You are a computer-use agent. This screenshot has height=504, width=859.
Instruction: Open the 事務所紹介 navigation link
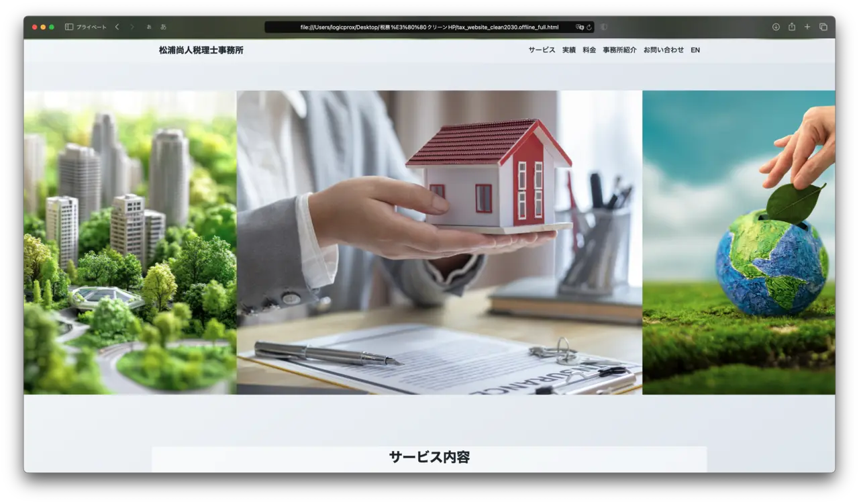[619, 50]
